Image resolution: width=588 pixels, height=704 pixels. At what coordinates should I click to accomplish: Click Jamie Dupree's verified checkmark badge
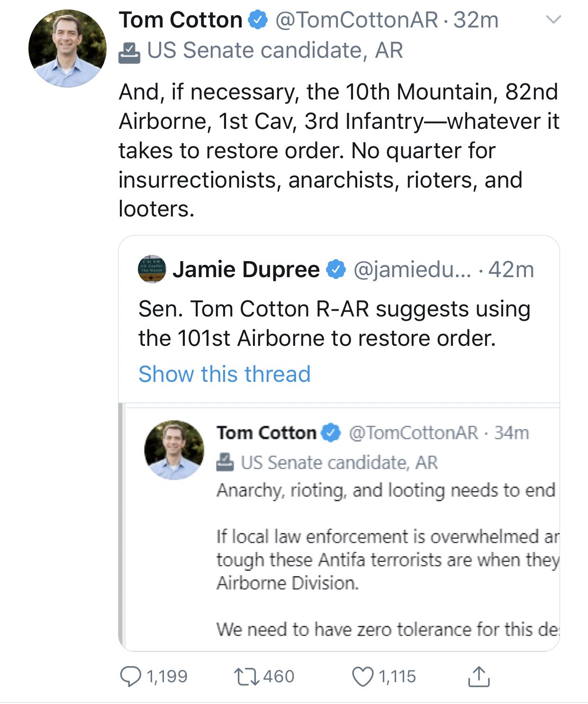pyautogui.click(x=336, y=270)
